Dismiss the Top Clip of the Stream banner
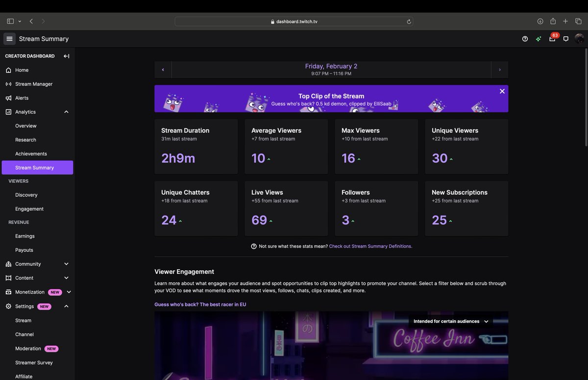The image size is (588, 380). pos(502,91)
